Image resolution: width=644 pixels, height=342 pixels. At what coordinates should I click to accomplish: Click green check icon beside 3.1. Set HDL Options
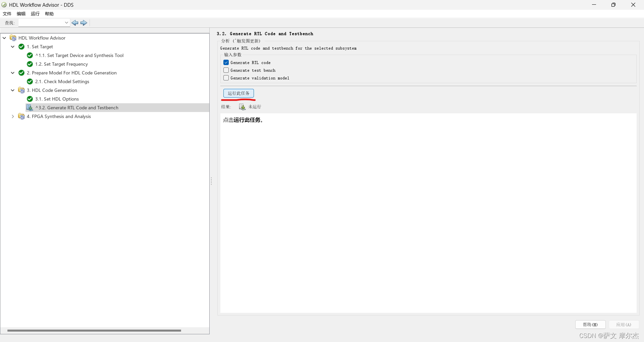pyautogui.click(x=30, y=99)
